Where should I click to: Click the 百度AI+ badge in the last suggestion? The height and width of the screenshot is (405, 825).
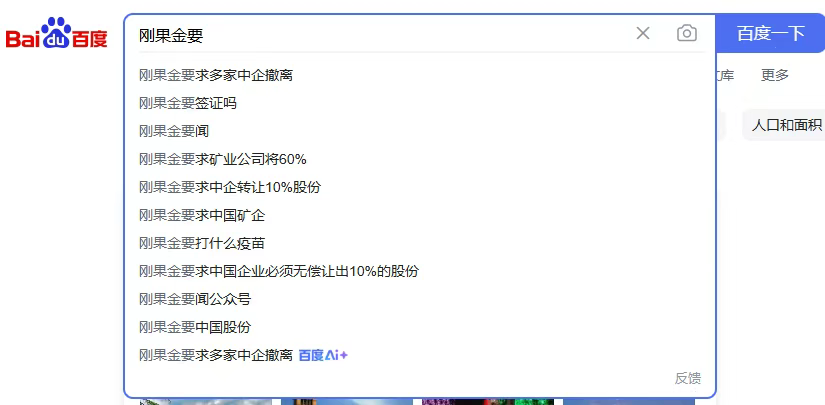pos(323,355)
